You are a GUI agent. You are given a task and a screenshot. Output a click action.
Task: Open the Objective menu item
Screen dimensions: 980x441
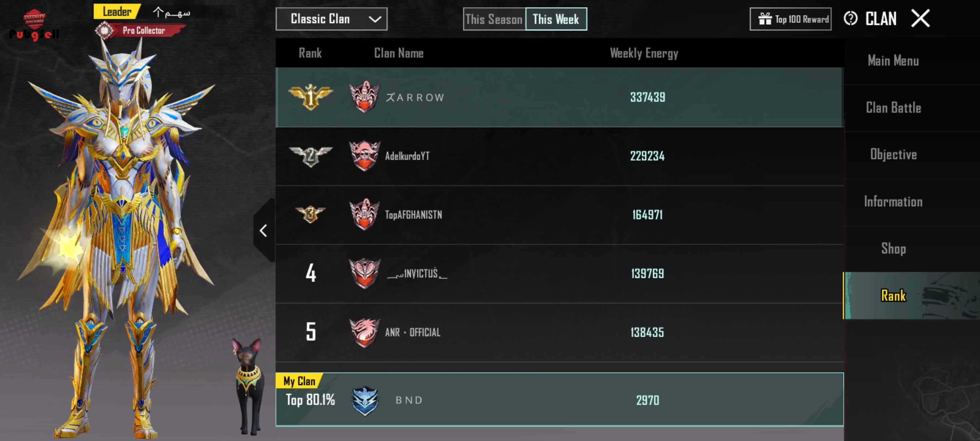click(x=893, y=154)
